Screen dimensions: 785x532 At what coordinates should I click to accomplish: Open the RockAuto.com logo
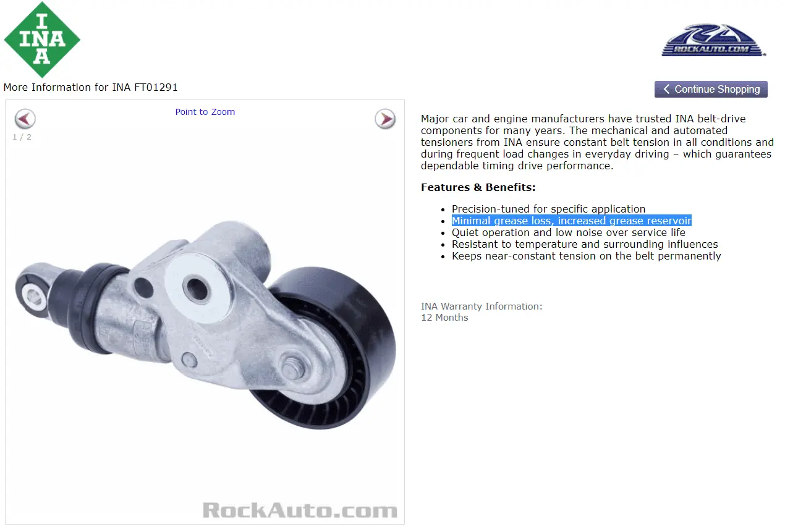714,41
